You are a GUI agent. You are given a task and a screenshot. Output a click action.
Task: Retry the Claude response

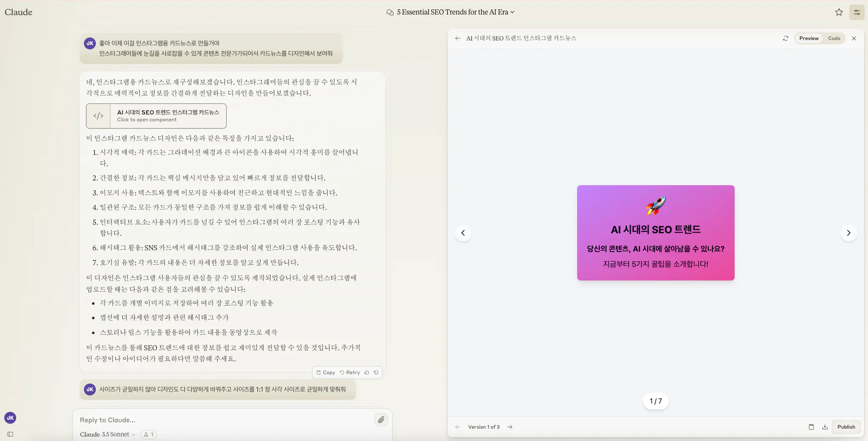[x=350, y=372]
